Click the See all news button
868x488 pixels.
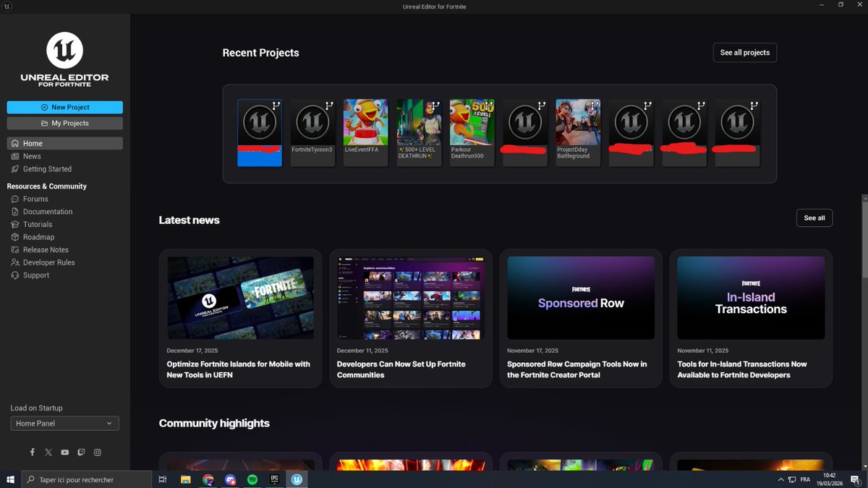click(x=814, y=218)
